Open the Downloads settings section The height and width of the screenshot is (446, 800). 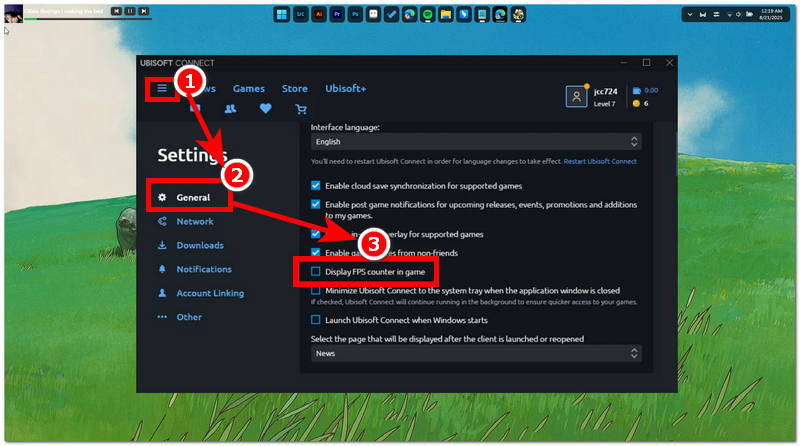(x=199, y=245)
